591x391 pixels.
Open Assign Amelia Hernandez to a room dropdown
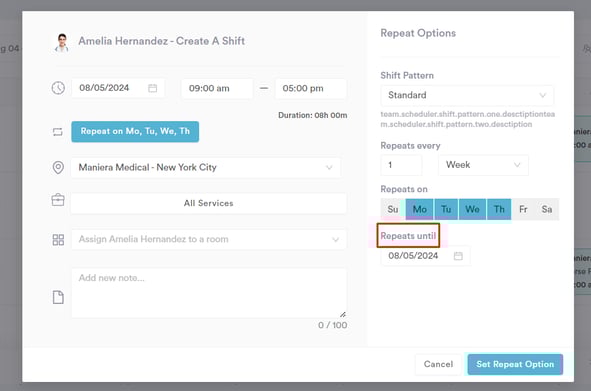208,239
